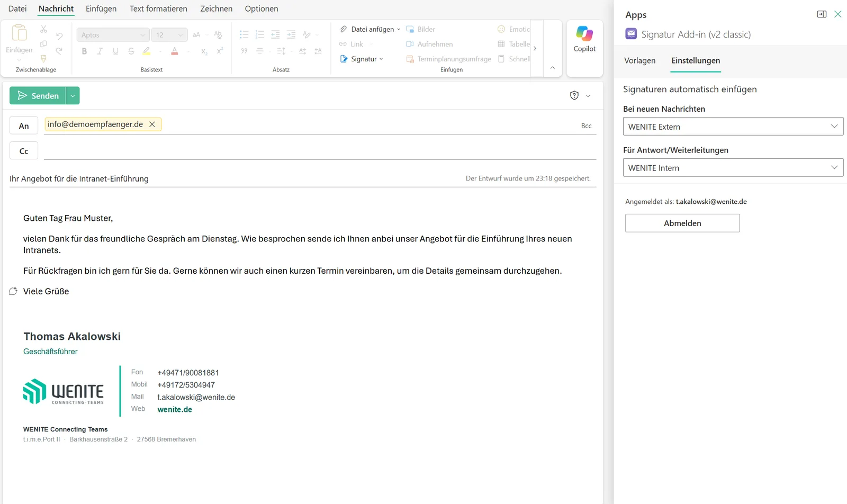This screenshot has height=504, width=847.
Task: Open the Aptos font dropdown
Action: click(113, 35)
